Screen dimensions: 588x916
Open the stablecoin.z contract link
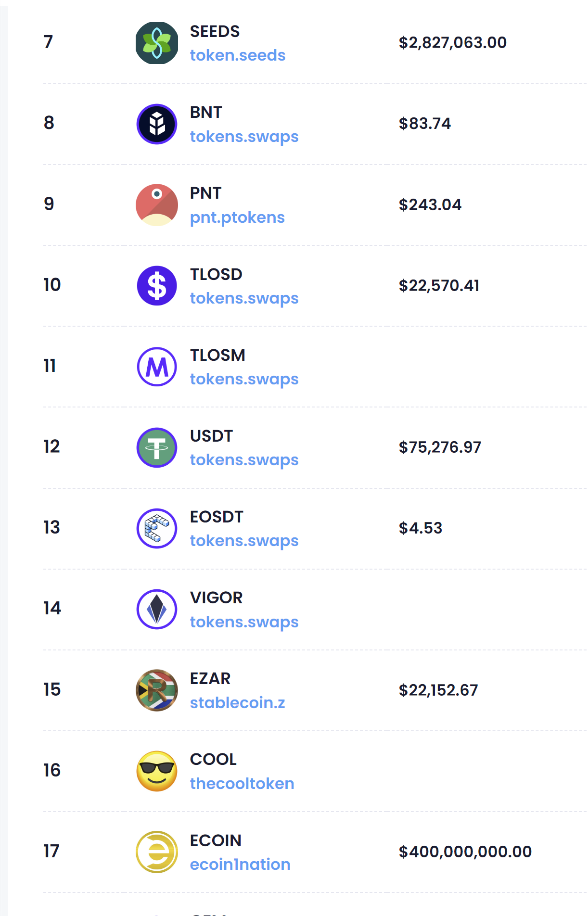point(237,703)
